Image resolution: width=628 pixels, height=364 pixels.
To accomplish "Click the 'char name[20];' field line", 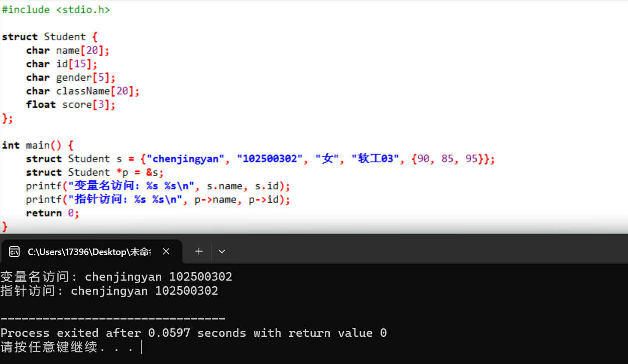I will click(68, 50).
